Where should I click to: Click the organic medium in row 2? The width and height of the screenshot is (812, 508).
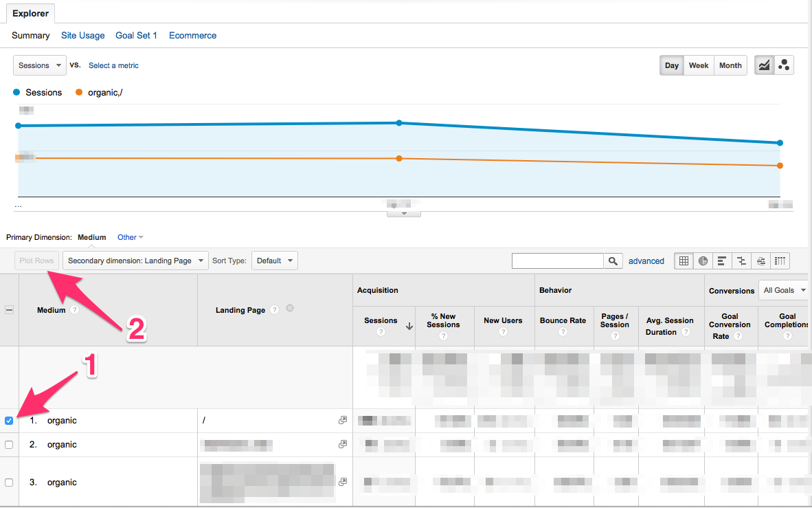[62, 445]
